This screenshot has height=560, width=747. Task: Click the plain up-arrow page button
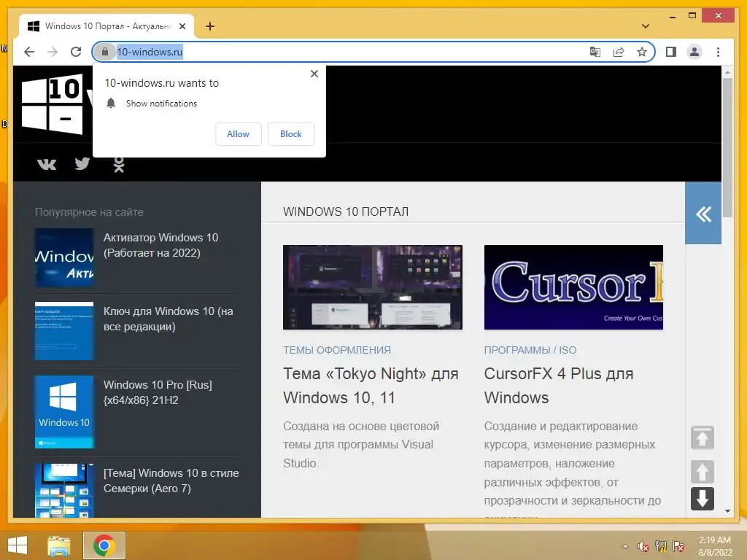[703, 472]
